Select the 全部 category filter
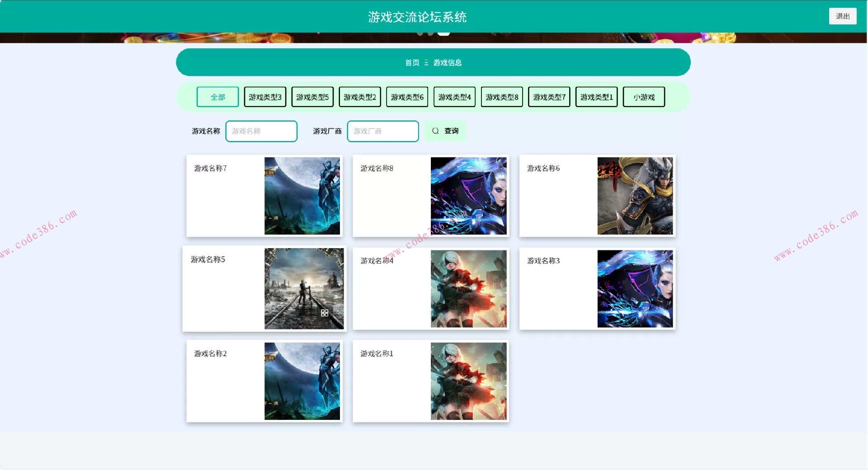Image resolution: width=868 pixels, height=470 pixels. click(217, 97)
